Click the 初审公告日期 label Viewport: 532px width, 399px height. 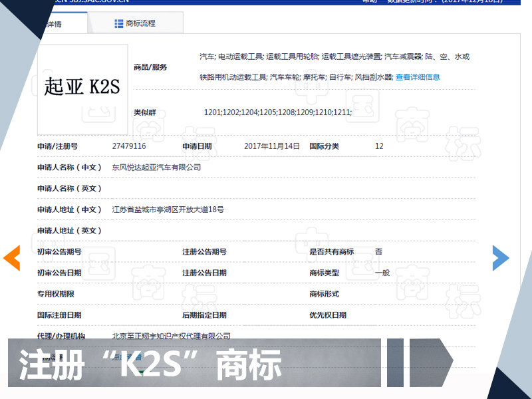[x=59, y=273]
